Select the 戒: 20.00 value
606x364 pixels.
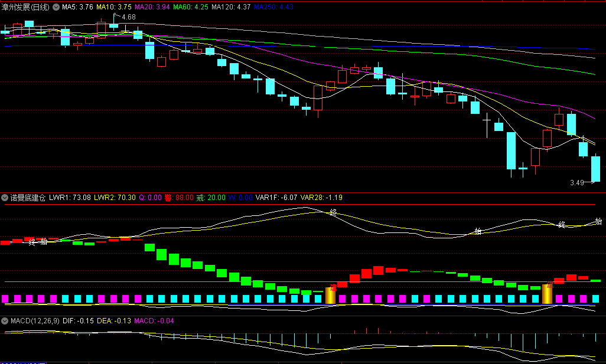(211, 198)
